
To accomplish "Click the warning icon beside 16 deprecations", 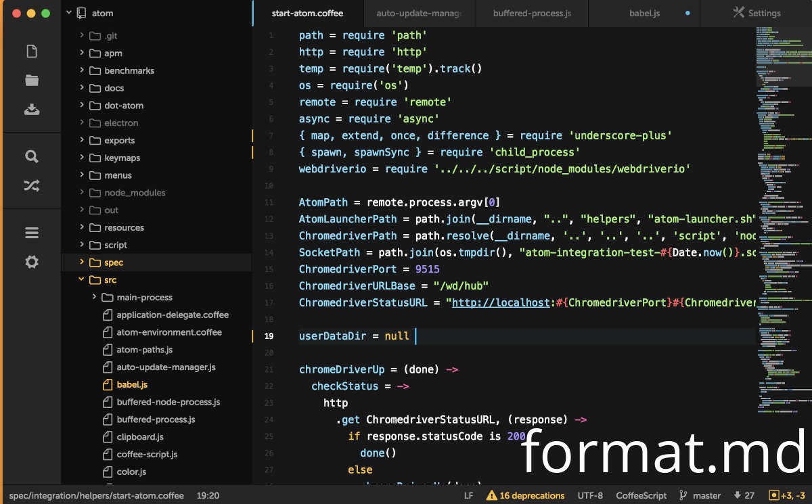I will tap(491, 495).
